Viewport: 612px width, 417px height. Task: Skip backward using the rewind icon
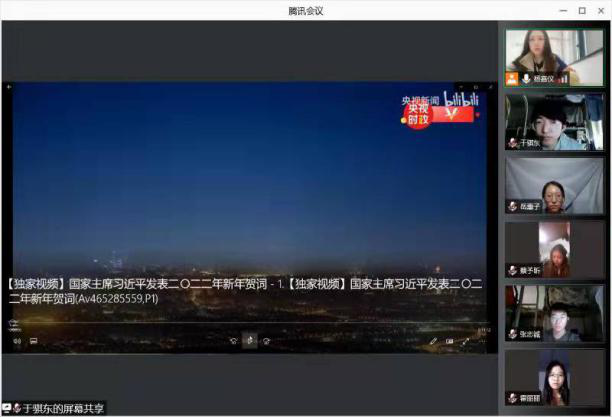[233, 341]
